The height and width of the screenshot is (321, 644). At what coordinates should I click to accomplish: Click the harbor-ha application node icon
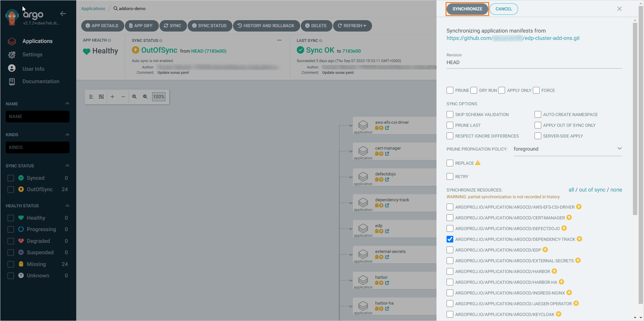pos(363,306)
